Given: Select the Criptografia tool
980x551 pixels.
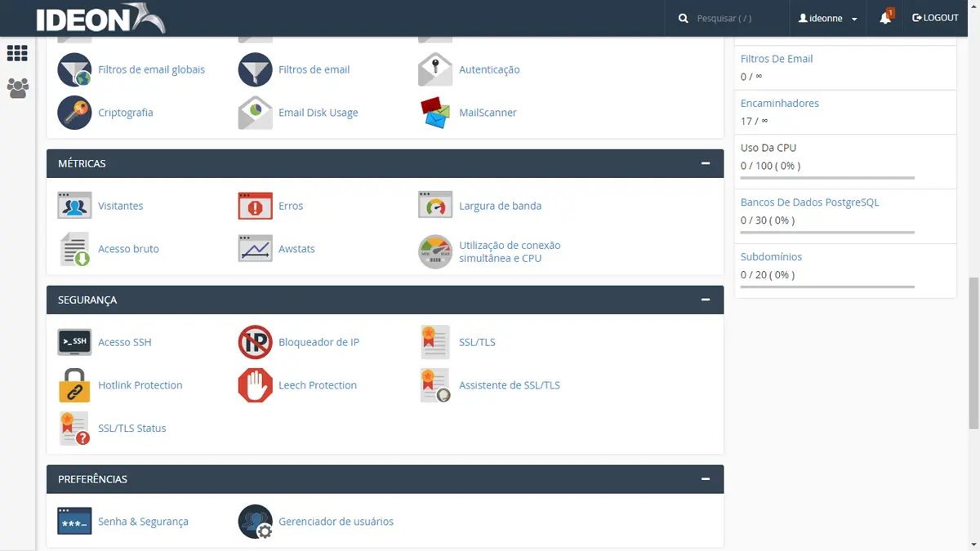Looking at the screenshot, I should click(126, 113).
